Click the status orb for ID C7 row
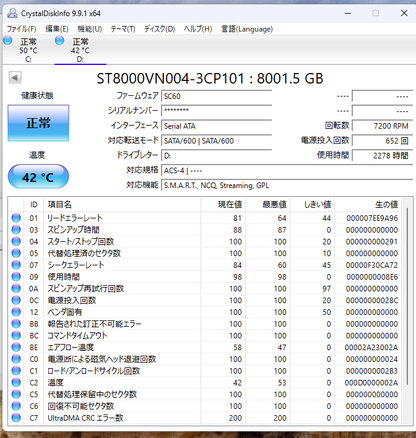 coord(16,418)
